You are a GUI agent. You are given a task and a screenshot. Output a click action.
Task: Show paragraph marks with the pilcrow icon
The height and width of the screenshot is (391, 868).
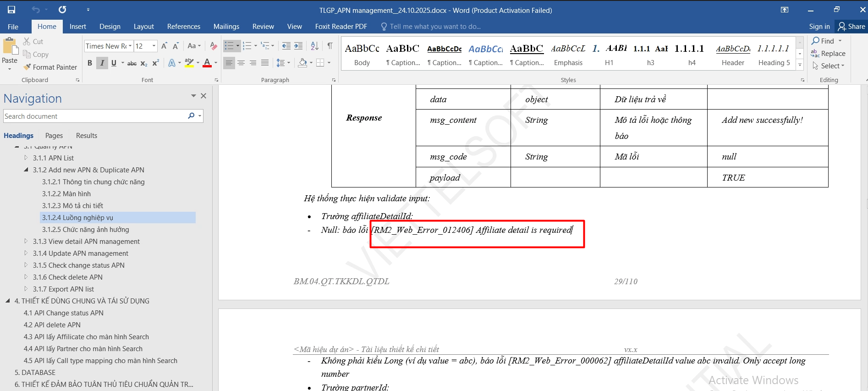tap(330, 46)
